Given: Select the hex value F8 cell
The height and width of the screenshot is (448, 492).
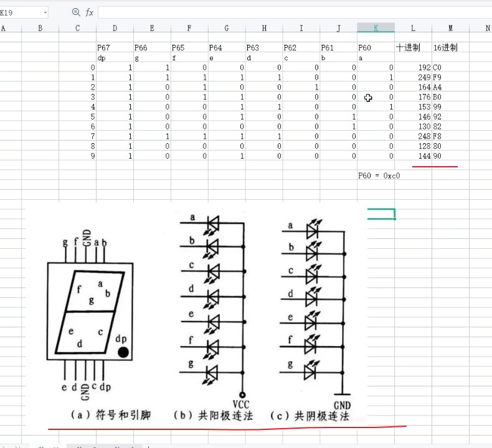Looking at the screenshot, I should click(450, 136).
